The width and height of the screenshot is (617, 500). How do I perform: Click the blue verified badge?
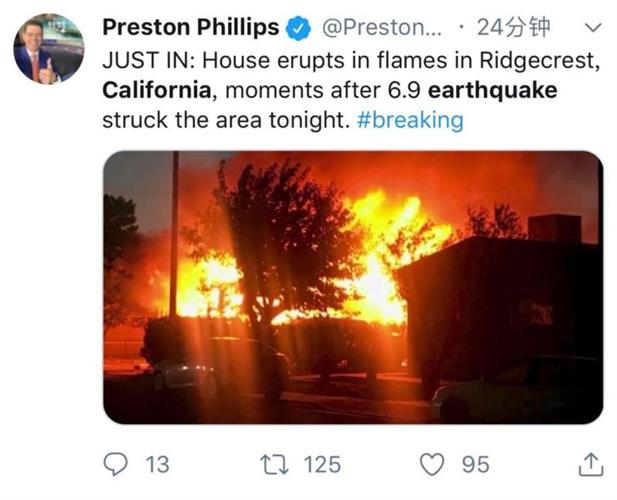(x=299, y=29)
